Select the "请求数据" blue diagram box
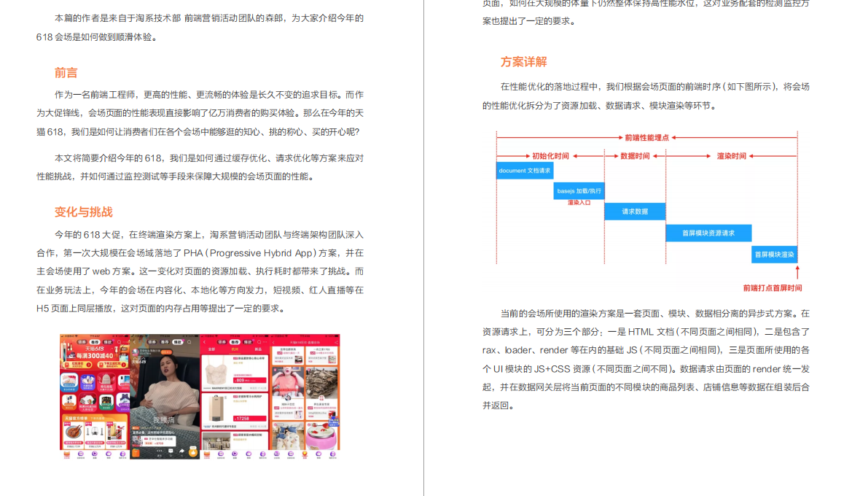 635,212
